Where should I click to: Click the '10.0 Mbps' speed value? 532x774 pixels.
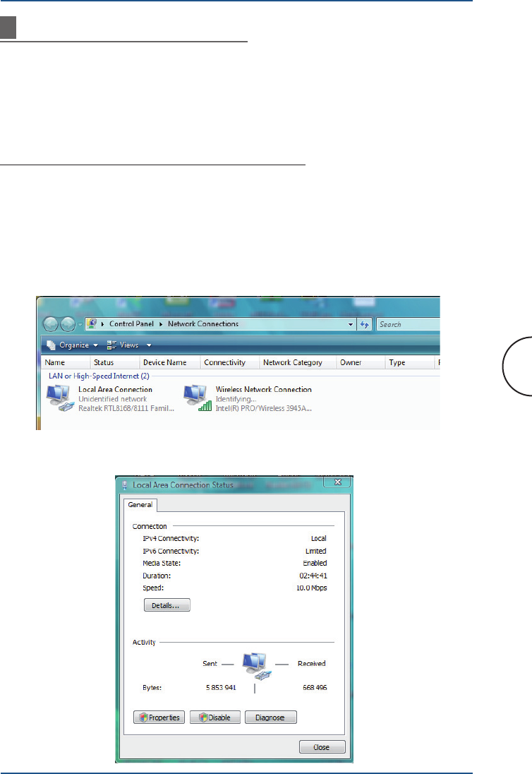(x=312, y=588)
